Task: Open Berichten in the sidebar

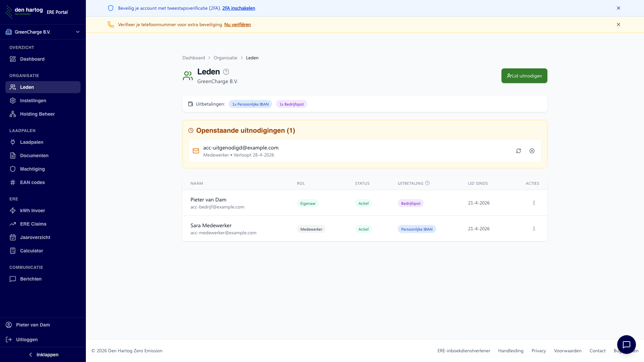Action: click(43, 279)
